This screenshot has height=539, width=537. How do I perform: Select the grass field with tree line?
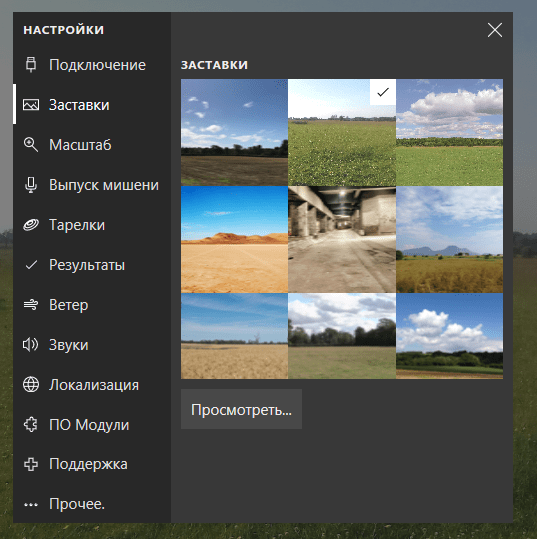click(x=342, y=336)
